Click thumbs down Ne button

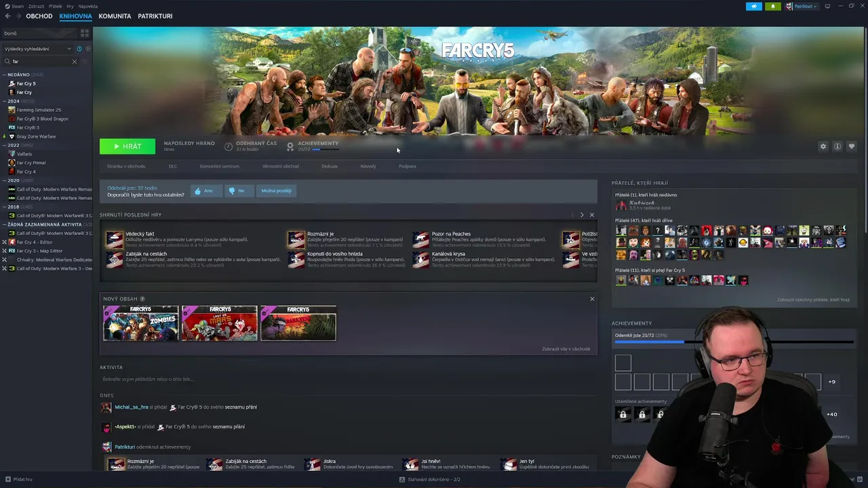[238, 190]
